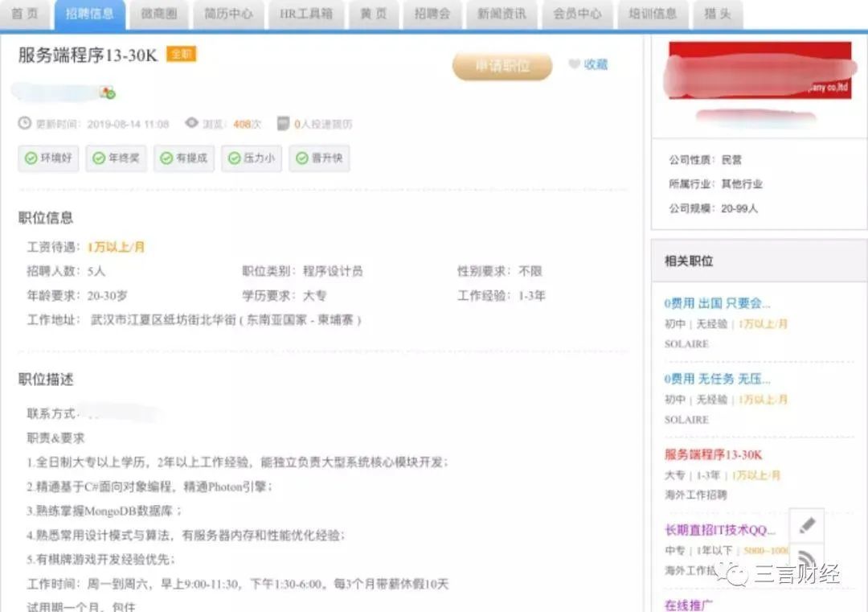
Task: Select the 晋升快 checked tag
Action: point(319,158)
